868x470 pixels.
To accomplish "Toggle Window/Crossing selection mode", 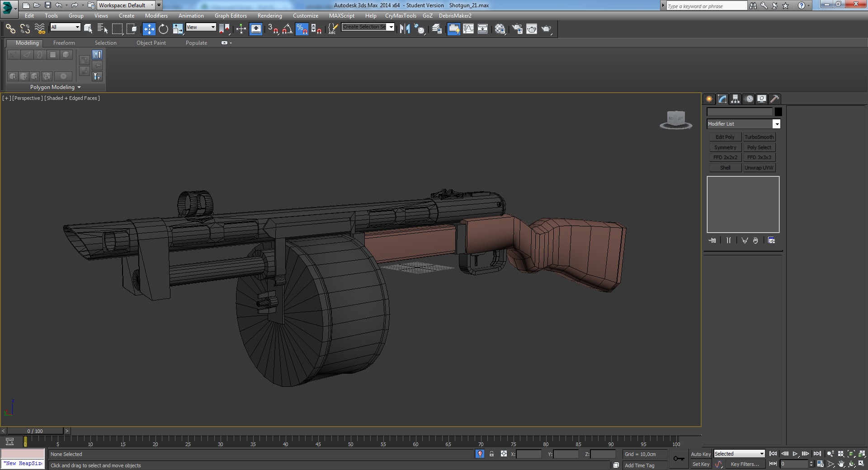I will click(132, 29).
